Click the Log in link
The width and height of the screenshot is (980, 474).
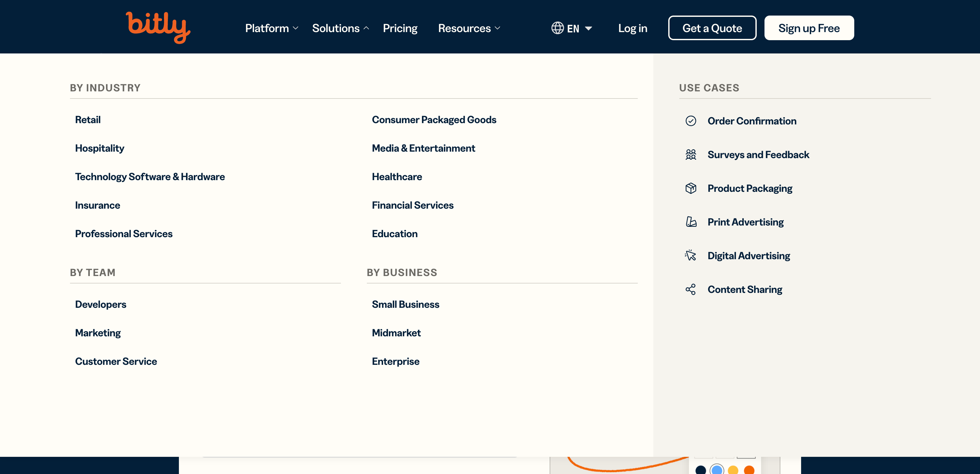click(x=632, y=28)
